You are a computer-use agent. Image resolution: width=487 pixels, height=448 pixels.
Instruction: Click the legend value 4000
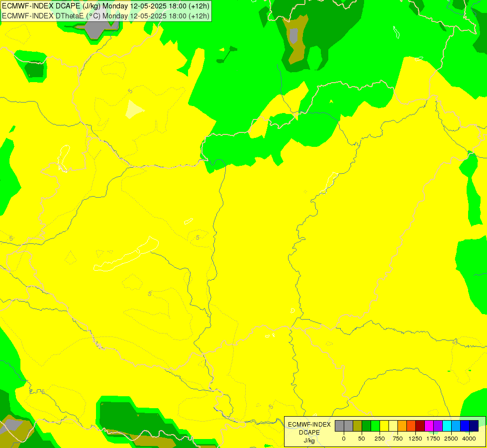pos(469,439)
